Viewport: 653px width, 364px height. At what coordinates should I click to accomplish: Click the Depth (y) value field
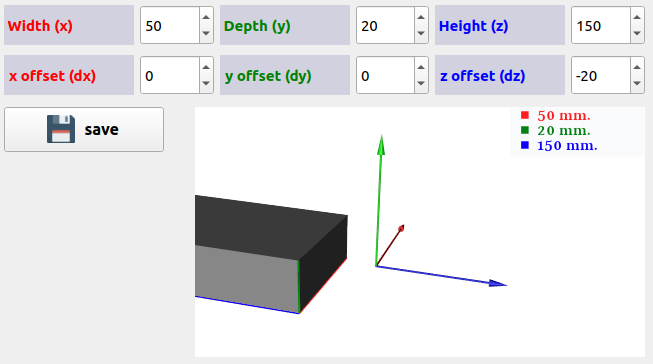(x=385, y=25)
